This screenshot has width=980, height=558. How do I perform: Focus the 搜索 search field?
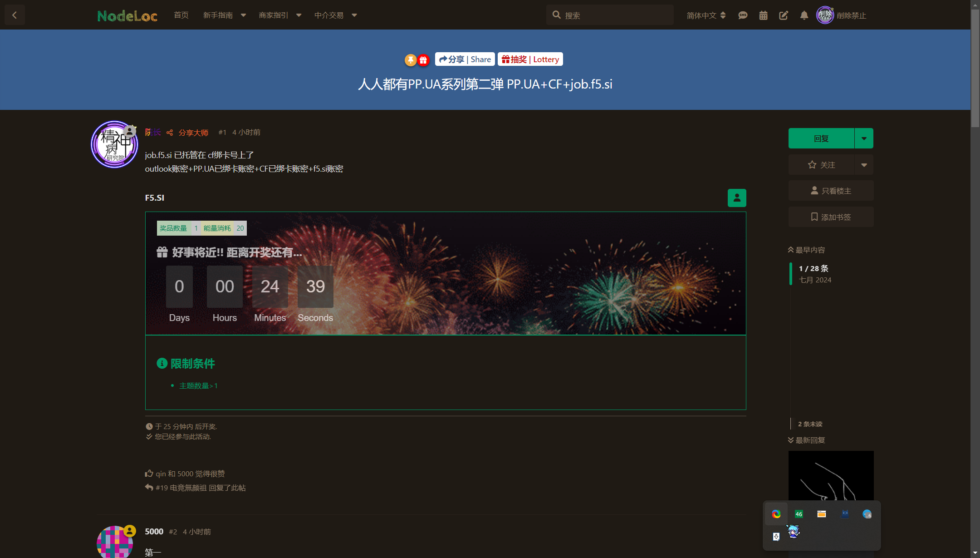point(610,15)
